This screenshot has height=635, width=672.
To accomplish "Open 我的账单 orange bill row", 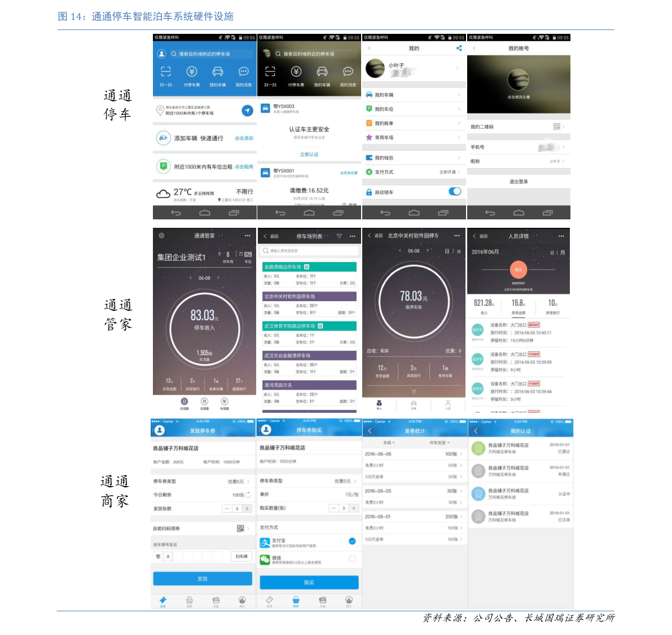I will pos(414,124).
